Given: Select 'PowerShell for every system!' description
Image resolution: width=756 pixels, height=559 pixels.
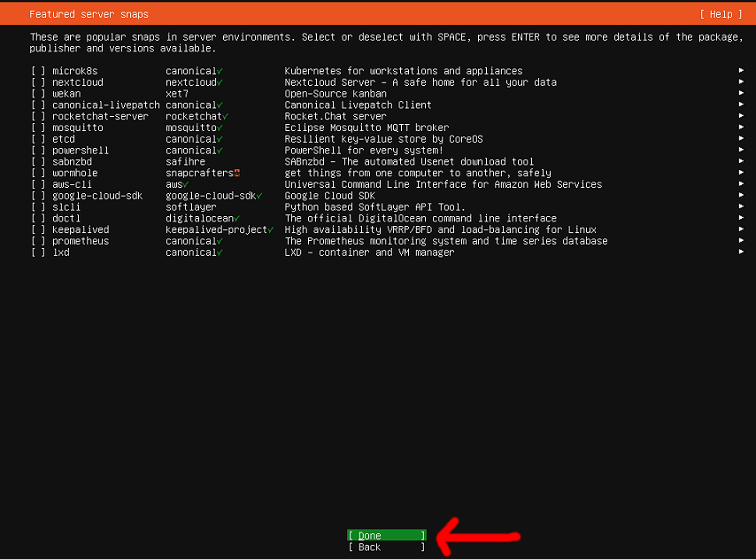Looking at the screenshot, I should tap(364, 151).
